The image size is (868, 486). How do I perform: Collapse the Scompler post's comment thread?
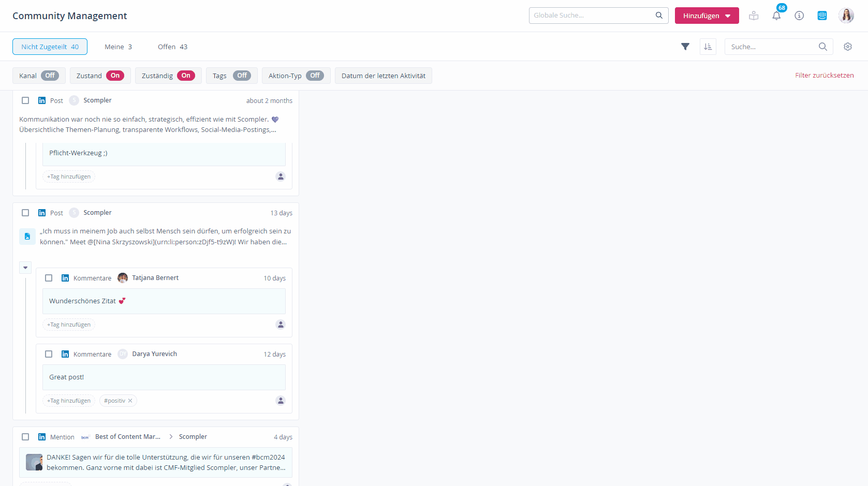pyautogui.click(x=25, y=268)
